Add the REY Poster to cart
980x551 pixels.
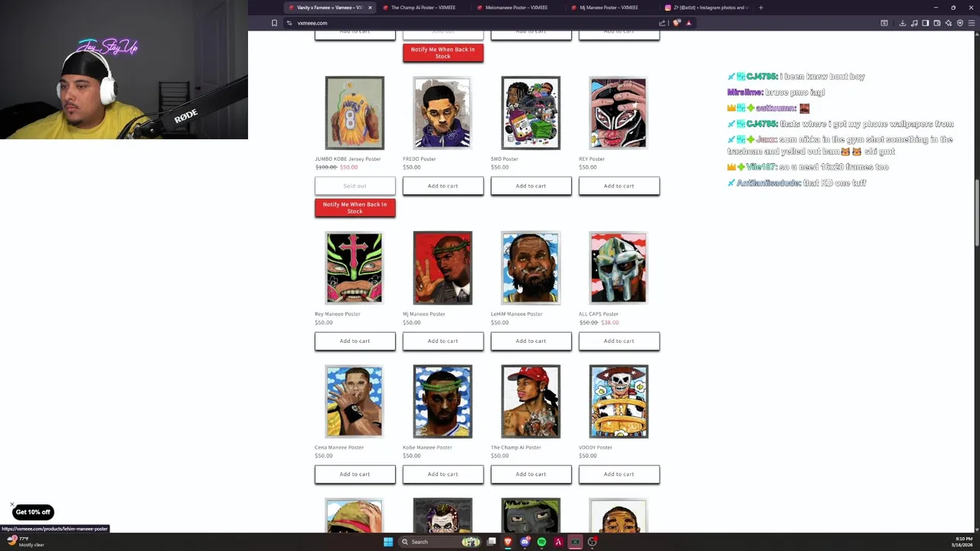click(619, 186)
